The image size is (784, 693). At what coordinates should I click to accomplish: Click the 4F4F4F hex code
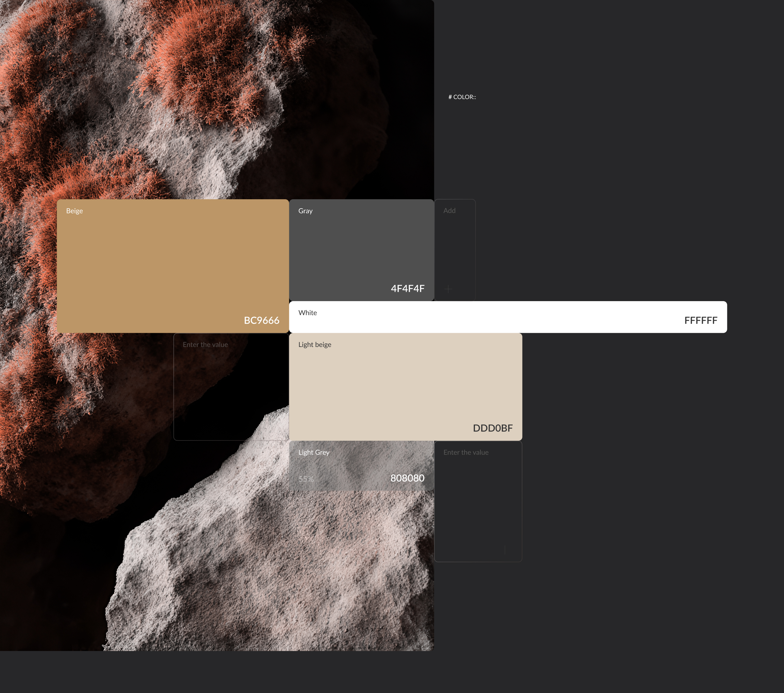coord(407,288)
